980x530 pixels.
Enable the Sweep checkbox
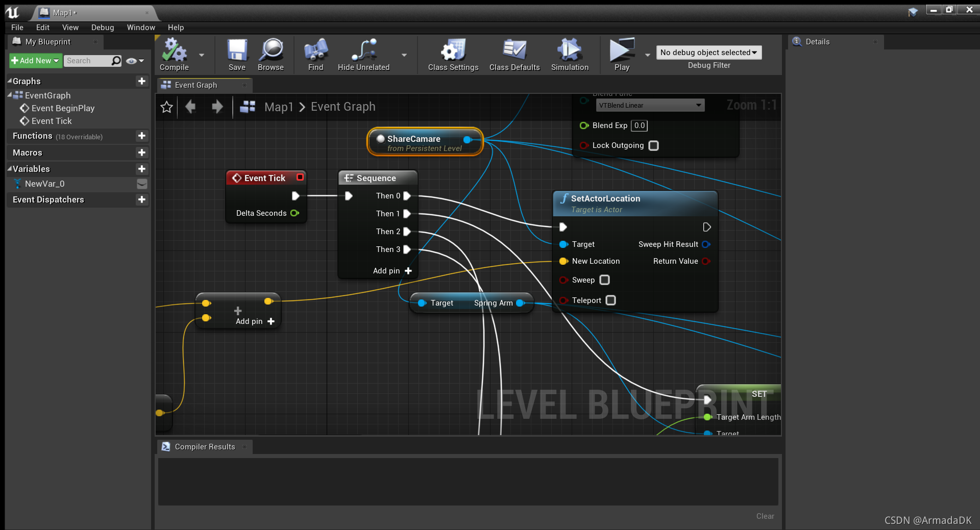coord(604,280)
